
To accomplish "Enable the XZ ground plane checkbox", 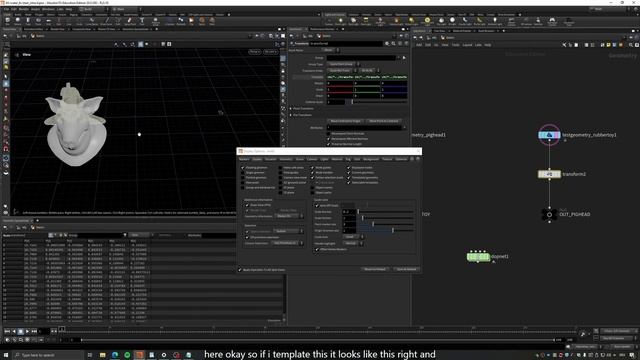I will (x=280, y=182).
